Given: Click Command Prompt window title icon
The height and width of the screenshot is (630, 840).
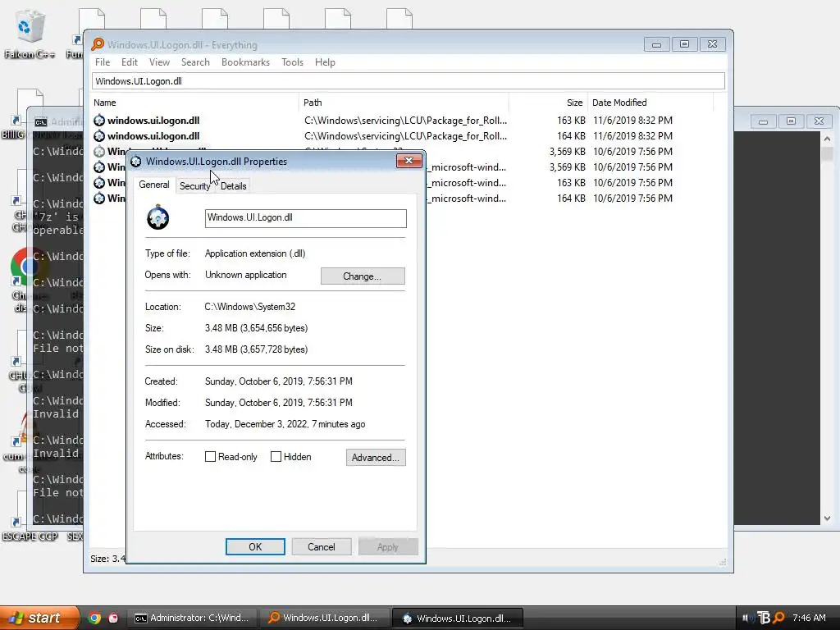Looking at the screenshot, I should tap(41, 122).
